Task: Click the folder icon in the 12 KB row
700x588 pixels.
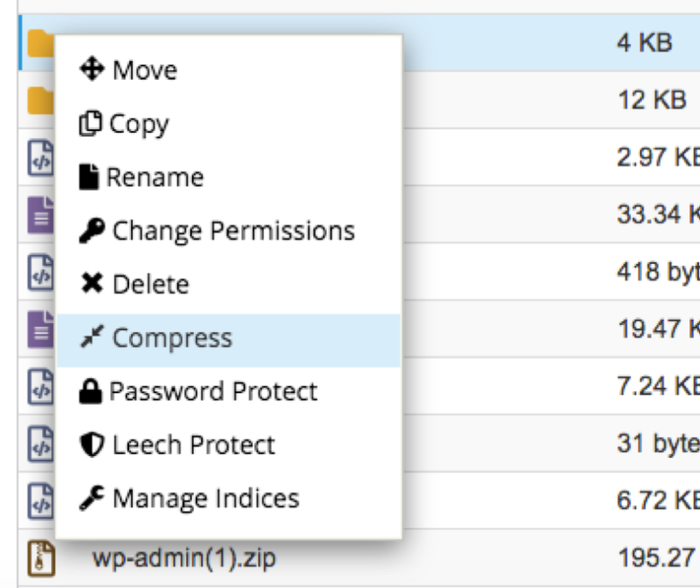Action: pyautogui.click(x=40, y=101)
